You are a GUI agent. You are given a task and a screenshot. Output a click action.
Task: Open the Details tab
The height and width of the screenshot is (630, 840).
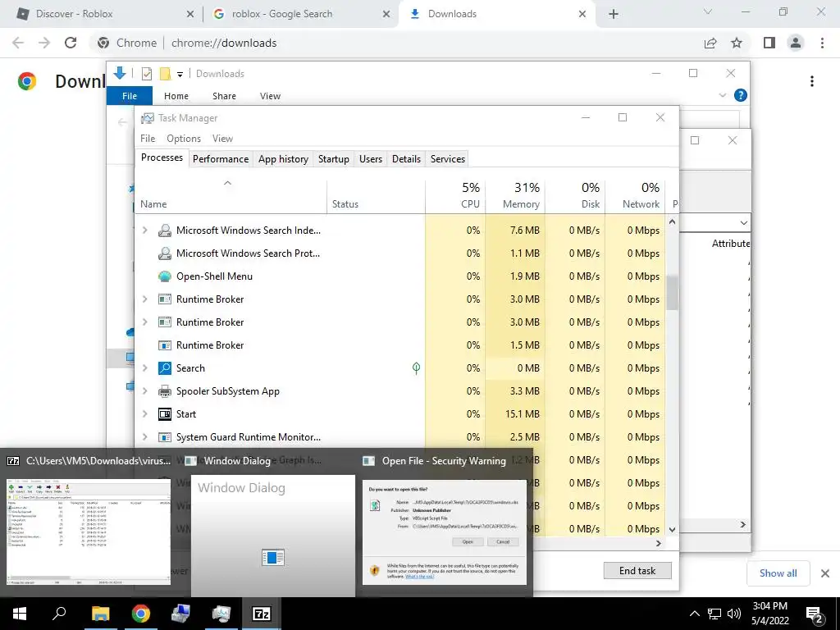point(407,159)
